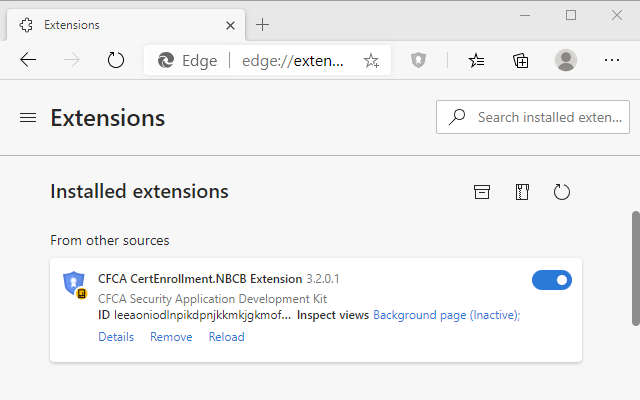This screenshot has height=400, width=640.
Task: Remove the CFCA CertEnrollment extension
Action: click(171, 337)
